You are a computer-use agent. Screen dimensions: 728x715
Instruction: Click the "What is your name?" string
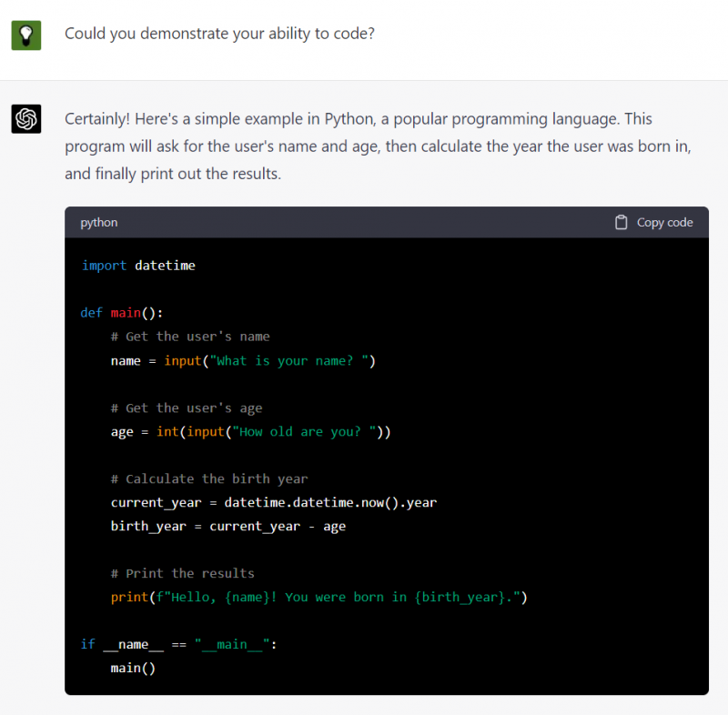point(289,360)
